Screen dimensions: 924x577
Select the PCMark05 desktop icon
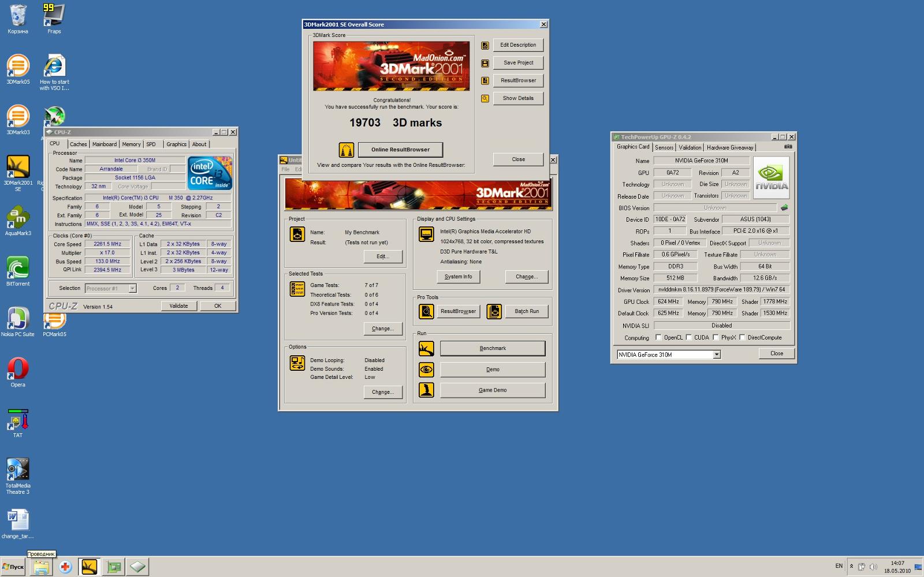point(54,323)
